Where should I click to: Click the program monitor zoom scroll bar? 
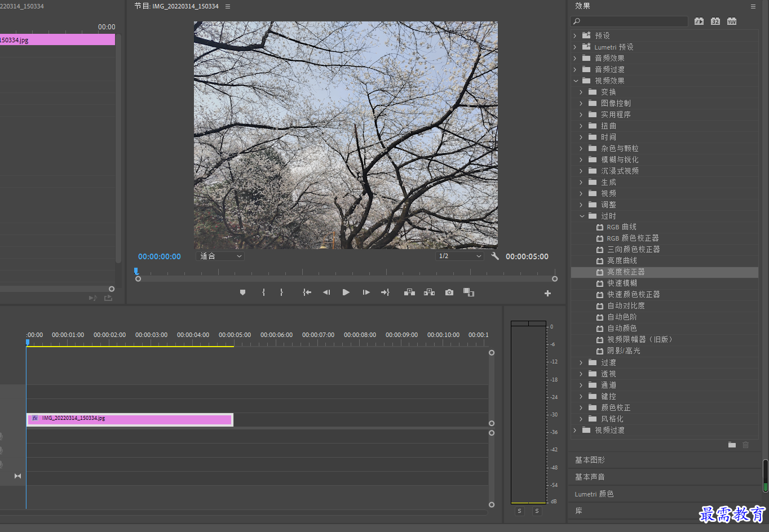tap(346, 279)
